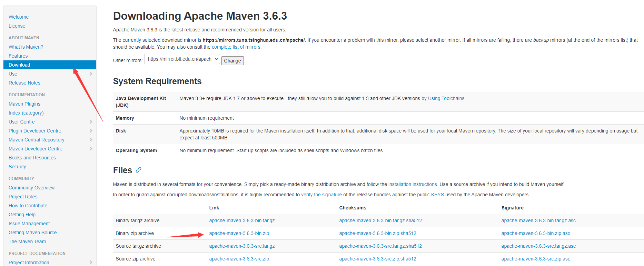This screenshot has height=266, width=644.
Task: Click the Change mirror button
Action: [232, 61]
